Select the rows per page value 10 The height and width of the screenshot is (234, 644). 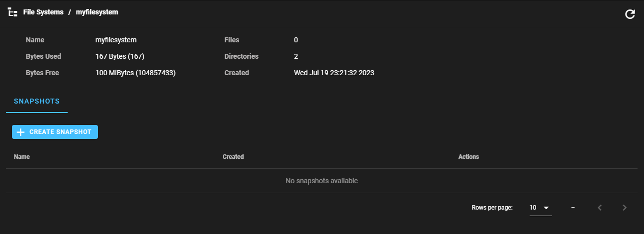pyautogui.click(x=533, y=208)
